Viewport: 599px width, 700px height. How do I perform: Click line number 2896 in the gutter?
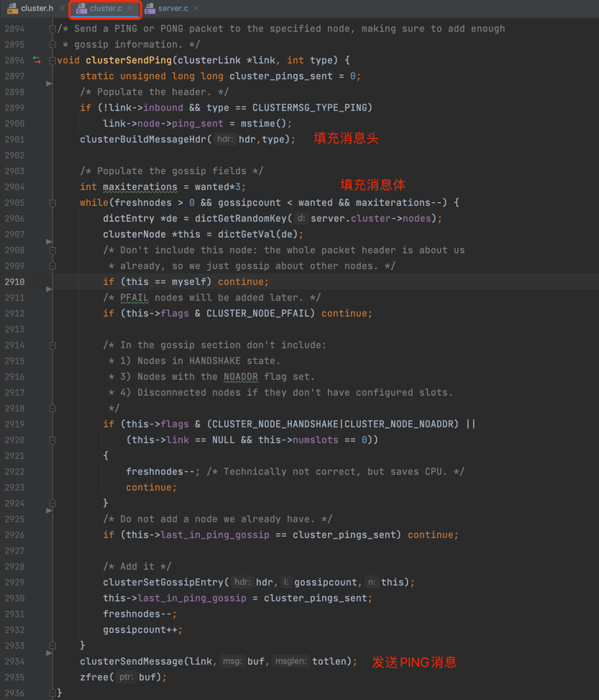14,60
